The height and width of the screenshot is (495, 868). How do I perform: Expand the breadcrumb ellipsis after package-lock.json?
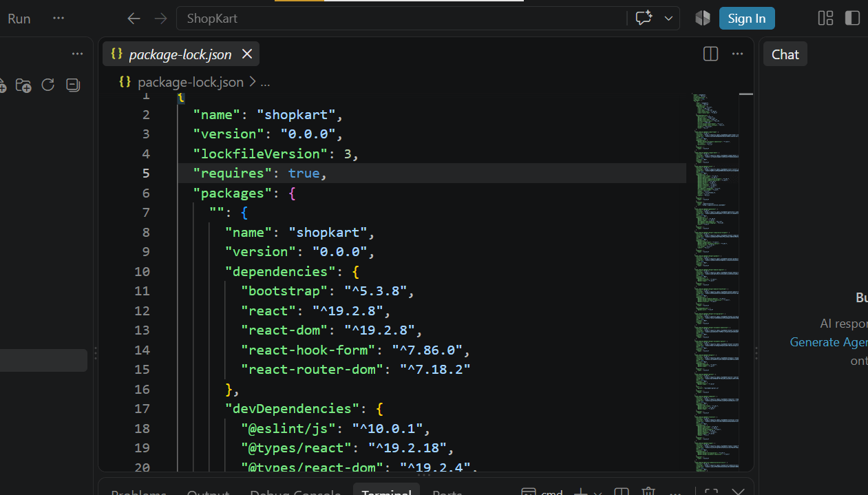(x=265, y=83)
